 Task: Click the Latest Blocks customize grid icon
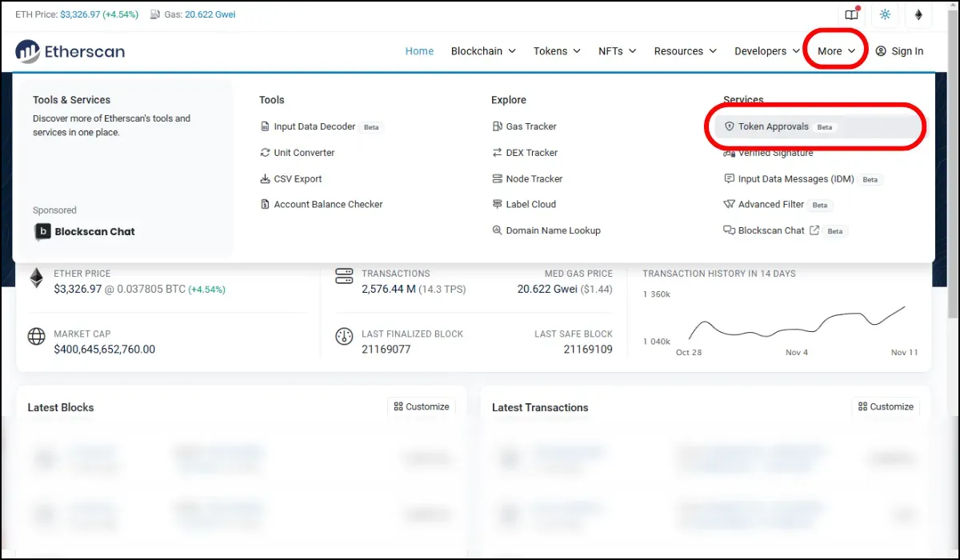tap(398, 407)
